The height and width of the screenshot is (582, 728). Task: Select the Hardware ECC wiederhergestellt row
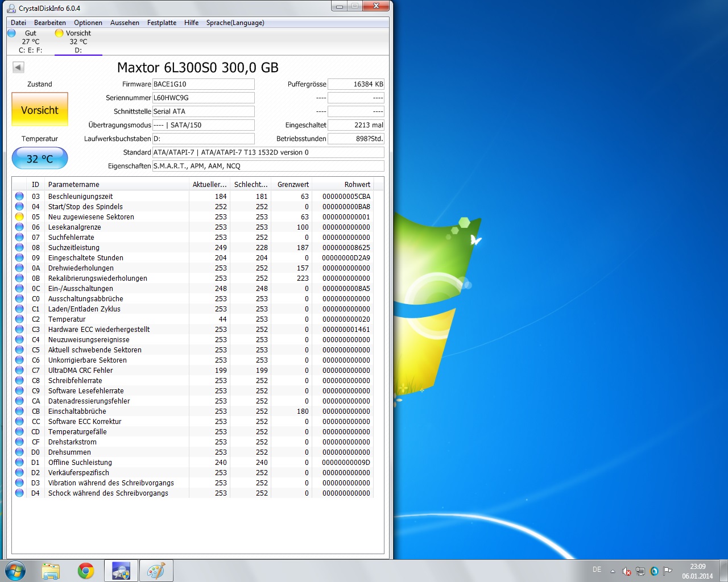(193, 330)
